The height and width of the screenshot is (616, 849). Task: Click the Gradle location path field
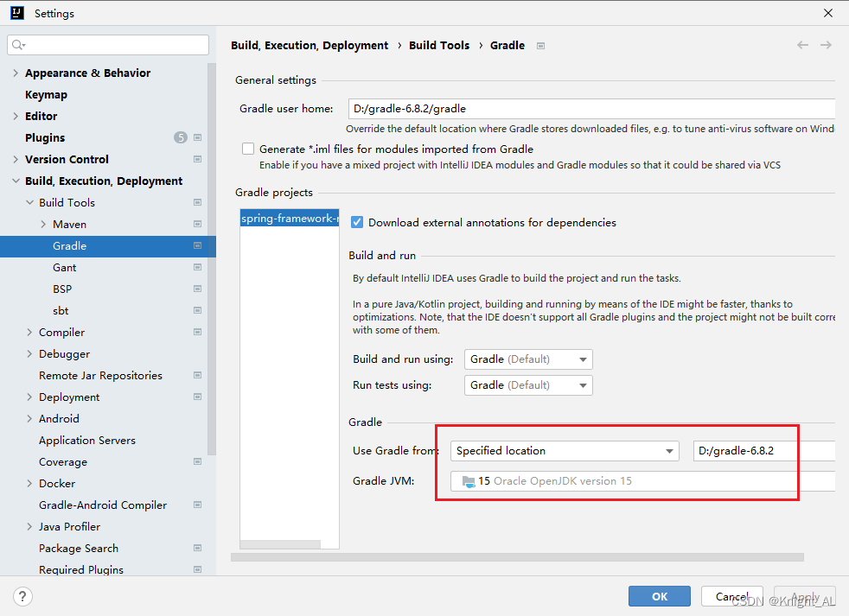764,451
